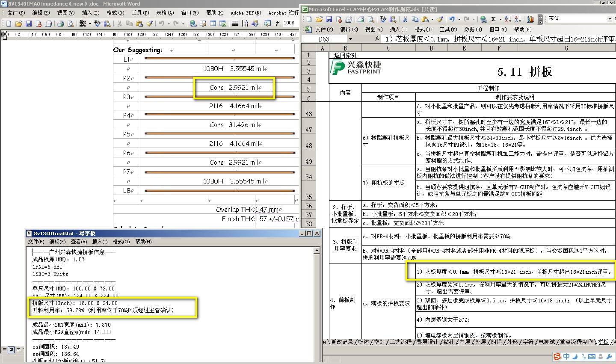Click the Copy icon in Excel toolbar
Image resolution: width=616 pixels, height=364 pixels.
pyautogui.click(x=415, y=19)
